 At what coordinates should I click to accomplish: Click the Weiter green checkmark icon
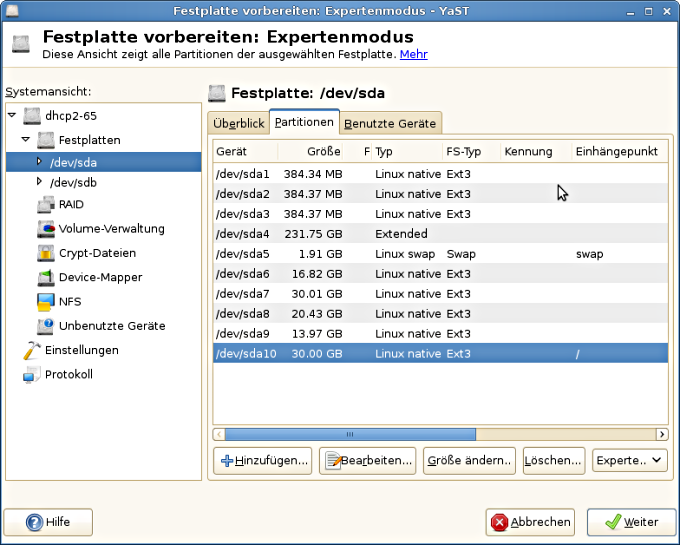[x=613, y=522]
